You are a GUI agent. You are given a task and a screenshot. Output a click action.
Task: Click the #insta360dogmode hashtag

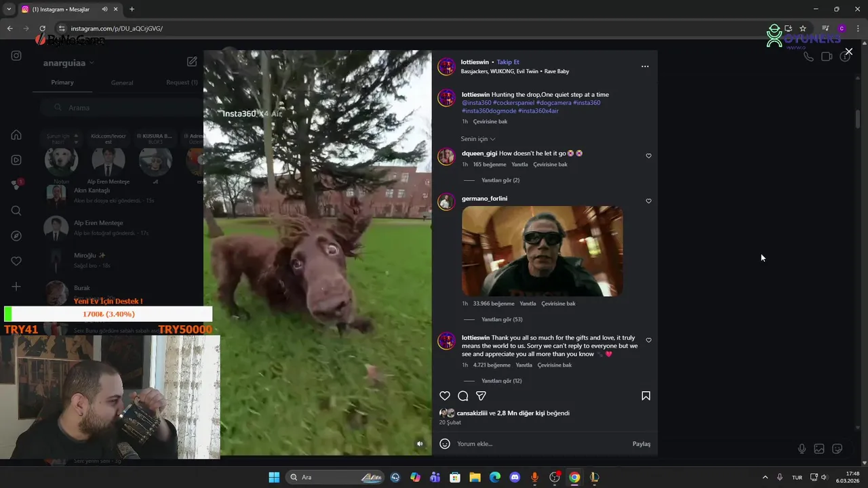pyautogui.click(x=489, y=110)
